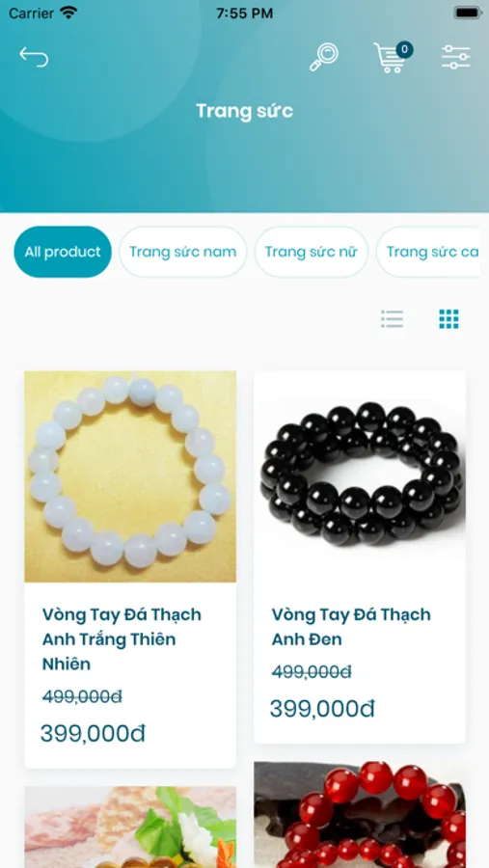Switch to list view layout

click(393, 319)
